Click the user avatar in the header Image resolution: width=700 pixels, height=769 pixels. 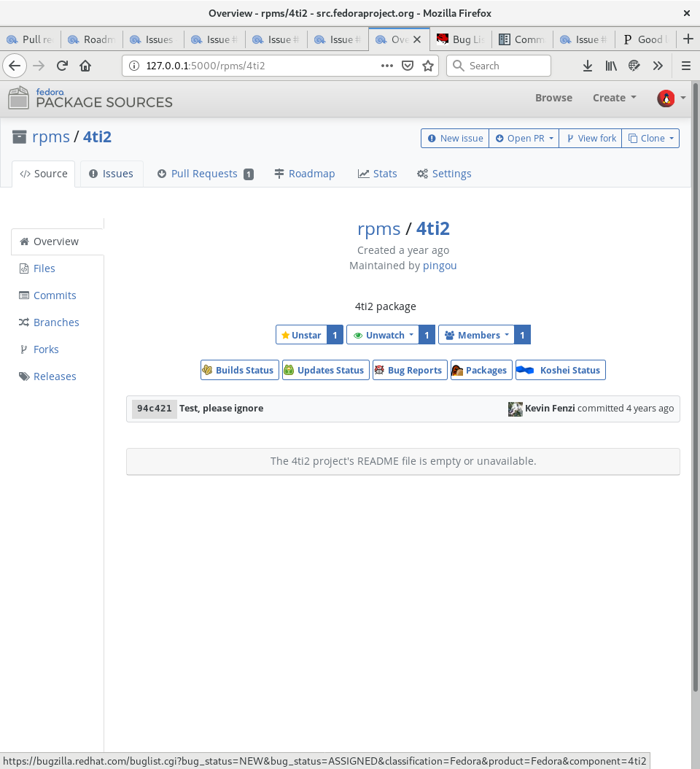(x=666, y=98)
